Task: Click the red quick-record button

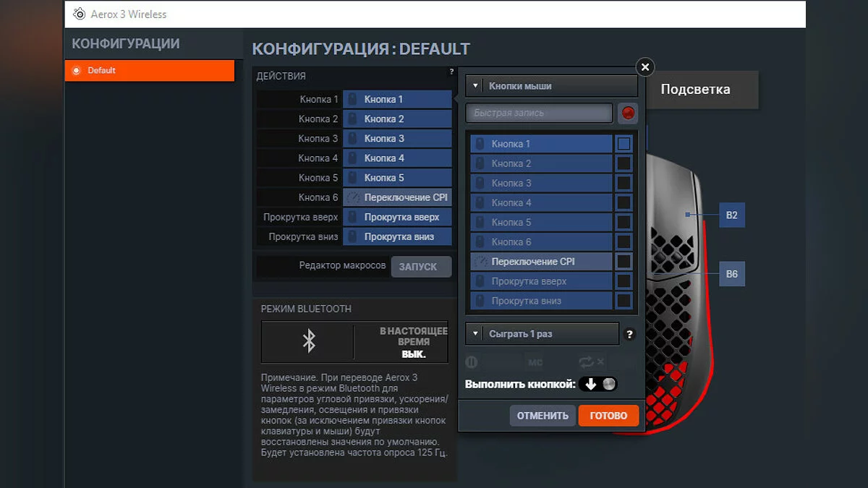Action: click(627, 113)
